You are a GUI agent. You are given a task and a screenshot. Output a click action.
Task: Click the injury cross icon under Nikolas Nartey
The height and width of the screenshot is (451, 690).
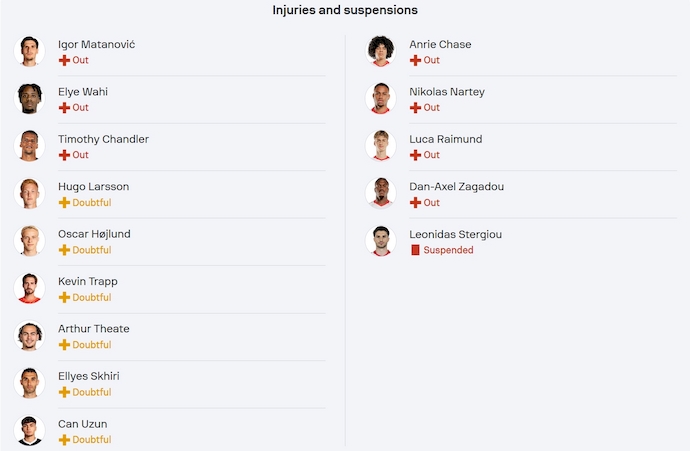coord(415,107)
